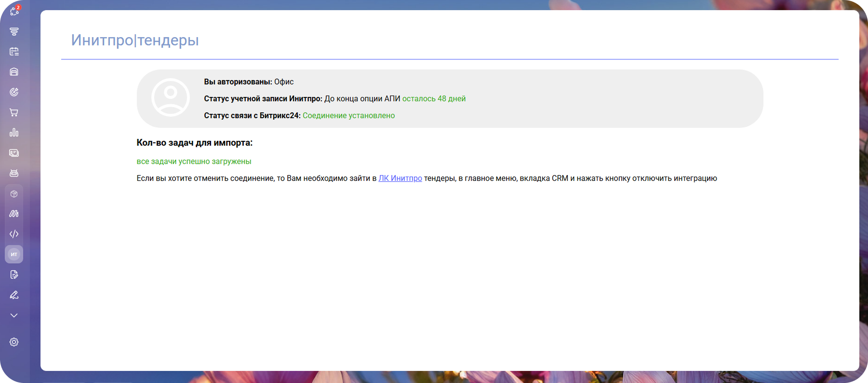Screen dimensions: 868x383
Task: Click 'Статус учетной записи Инитпро:' label
Action: tap(263, 99)
